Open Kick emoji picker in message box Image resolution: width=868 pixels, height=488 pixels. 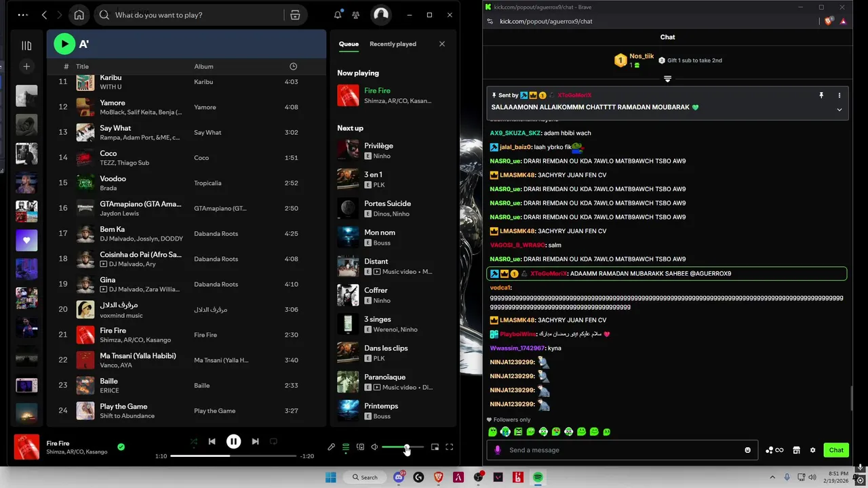748,450
